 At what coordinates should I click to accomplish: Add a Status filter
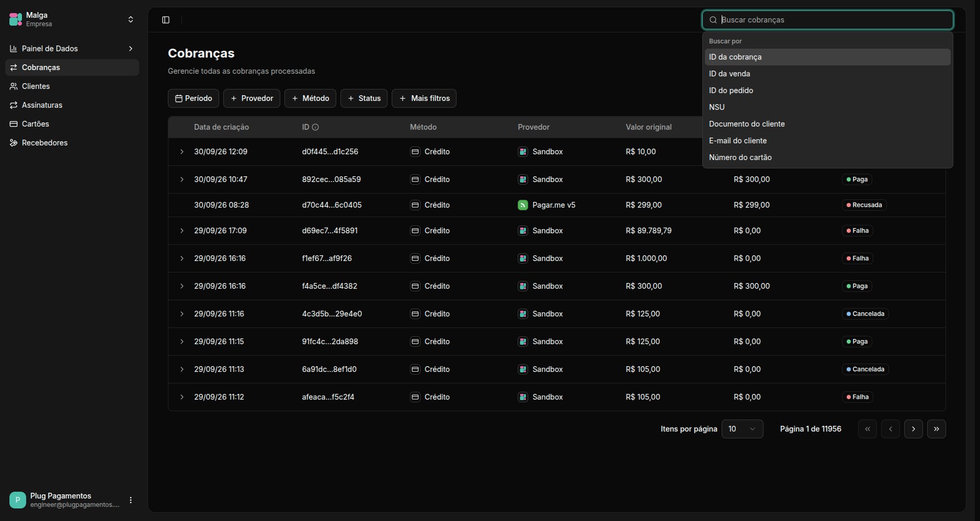(x=364, y=98)
